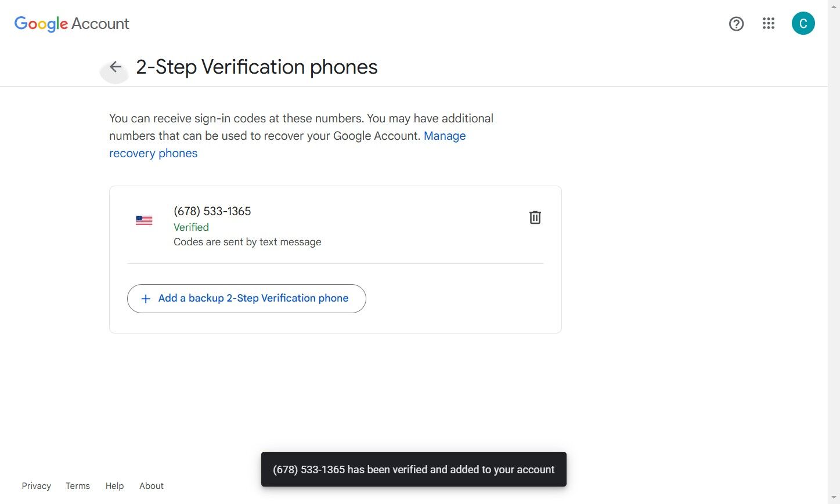Click the phone verified snackbar notification
The height and width of the screenshot is (504, 840).
pos(413,470)
